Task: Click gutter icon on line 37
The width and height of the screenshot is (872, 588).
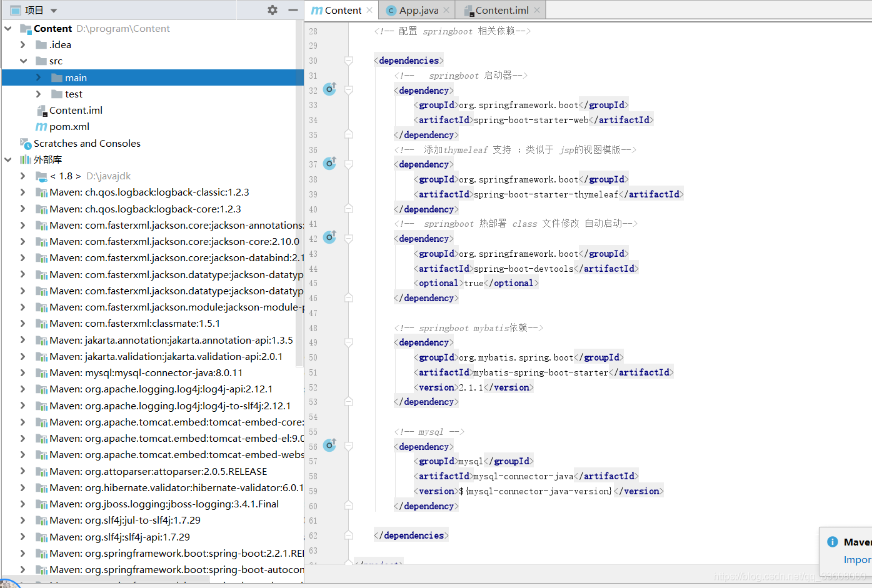Action: 329,163
